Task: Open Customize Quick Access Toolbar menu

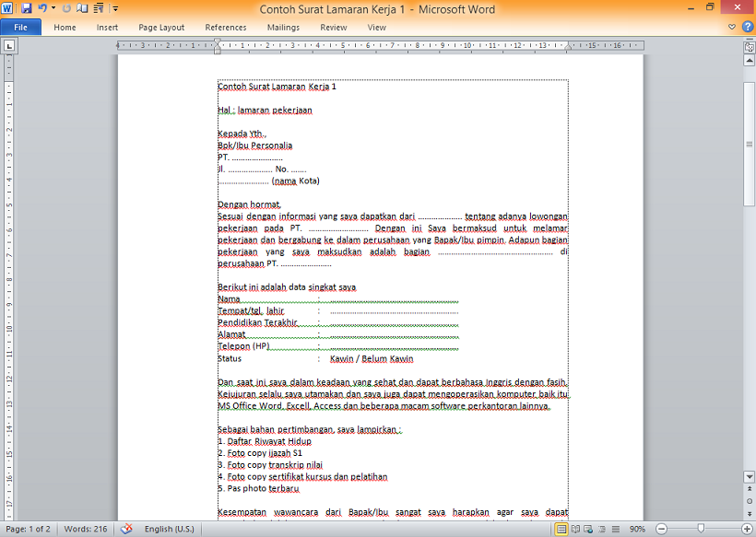Action: (114, 8)
